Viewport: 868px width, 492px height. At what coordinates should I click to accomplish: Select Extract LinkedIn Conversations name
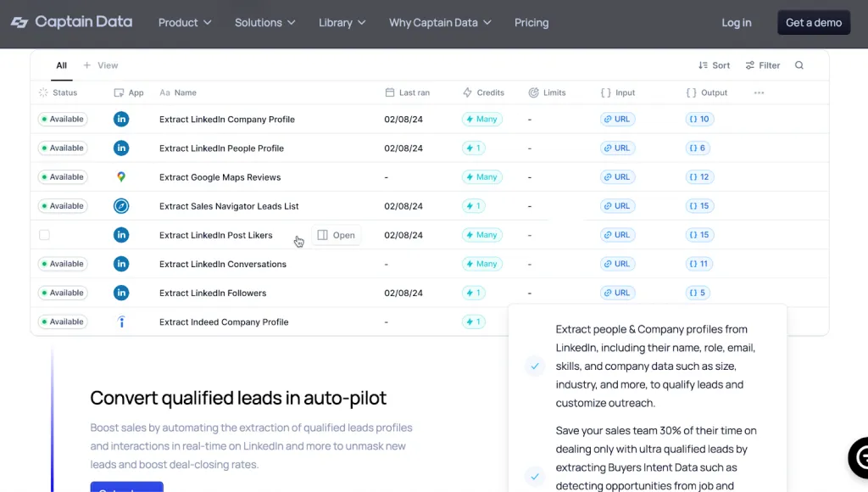(x=223, y=264)
